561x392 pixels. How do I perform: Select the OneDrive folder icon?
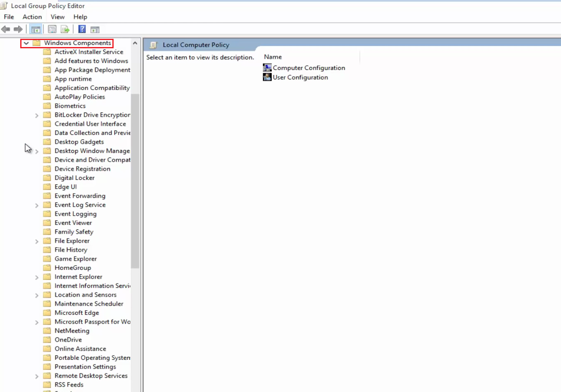coord(47,340)
